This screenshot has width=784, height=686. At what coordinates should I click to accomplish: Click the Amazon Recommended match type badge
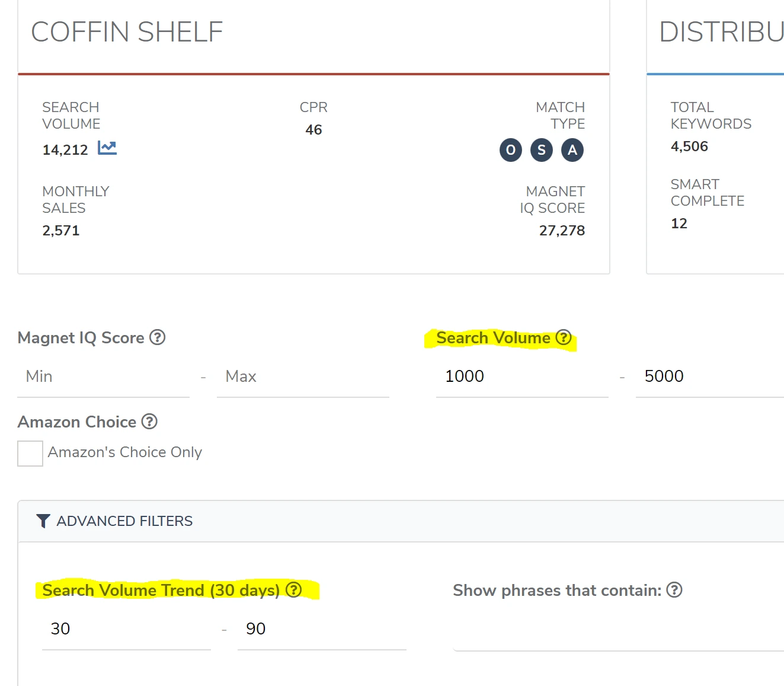click(x=572, y=150)
